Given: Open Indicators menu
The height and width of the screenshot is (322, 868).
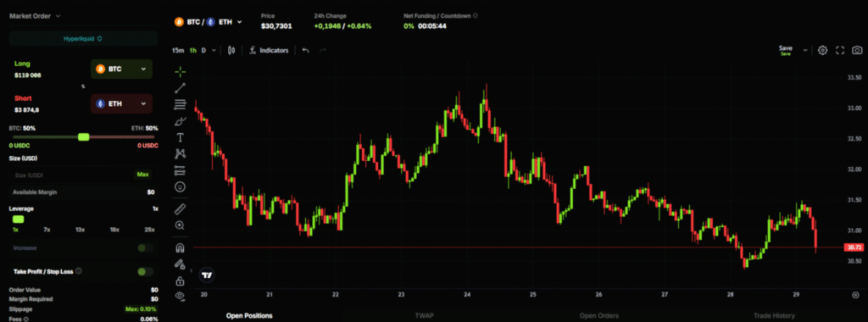Looking at the screenshot, I should pos(269,50).
